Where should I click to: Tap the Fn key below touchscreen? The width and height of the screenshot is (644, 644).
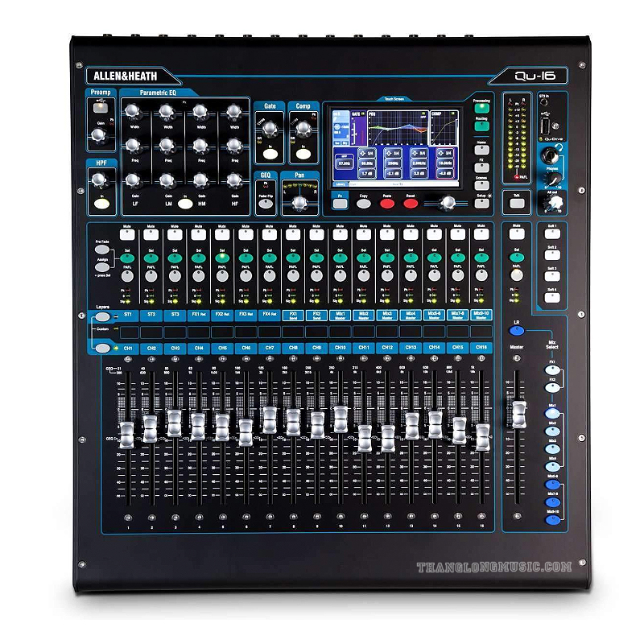click(340, 204)
